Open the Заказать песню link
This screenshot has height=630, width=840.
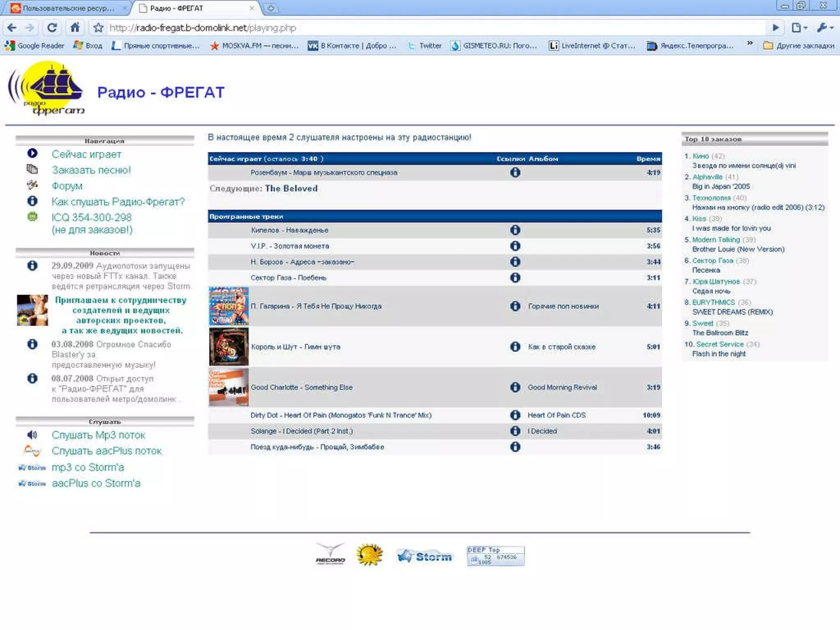point(91,170)
